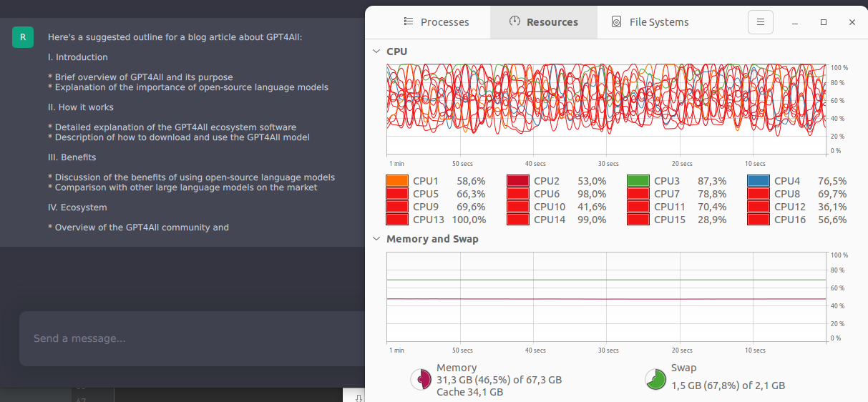This screenshot has width=868, height=402.
Task: Switch to the Processes tab
Action: pyautogui.click(x=436, y=22)
